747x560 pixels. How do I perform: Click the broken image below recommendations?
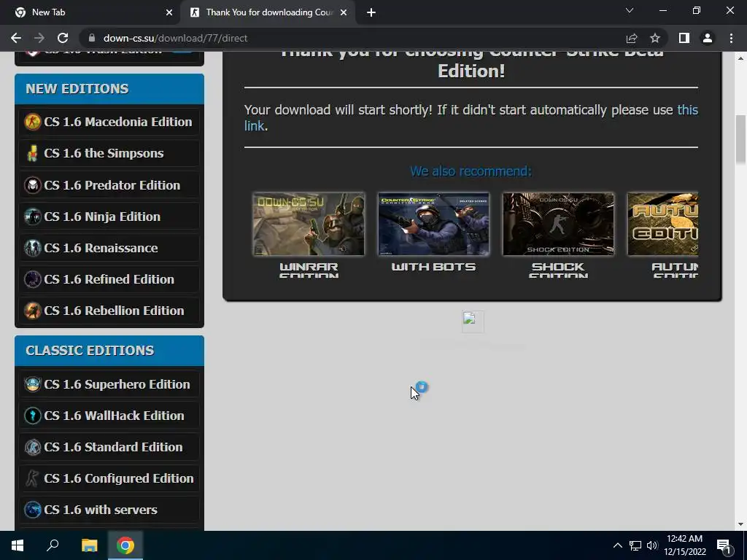point(473,322)
